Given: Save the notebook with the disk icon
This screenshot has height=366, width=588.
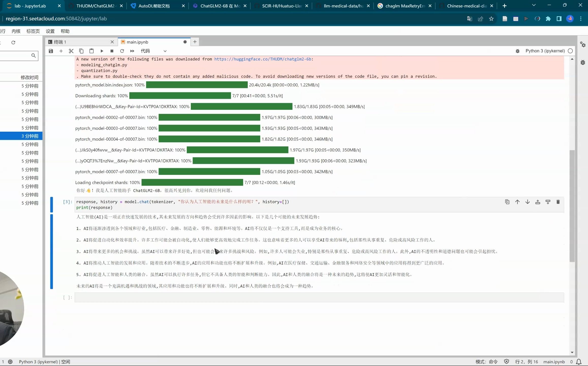Looking at the screenshot, I should [x=51, y=51].
